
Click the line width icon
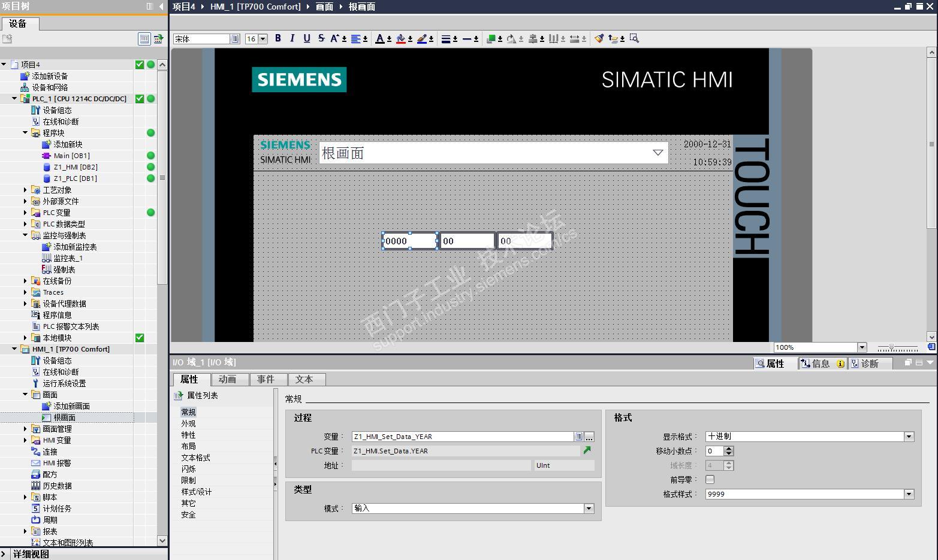coord(446,39)
